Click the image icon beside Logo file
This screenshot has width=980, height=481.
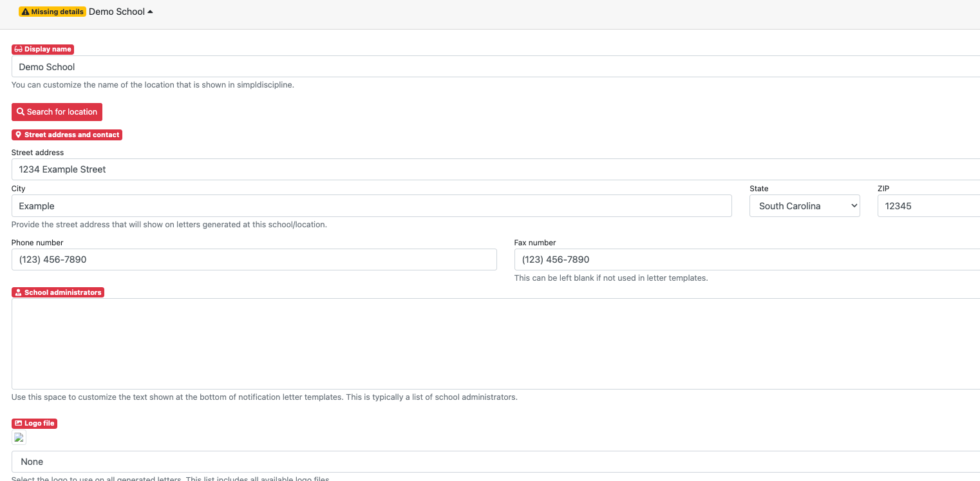point(18,424)
